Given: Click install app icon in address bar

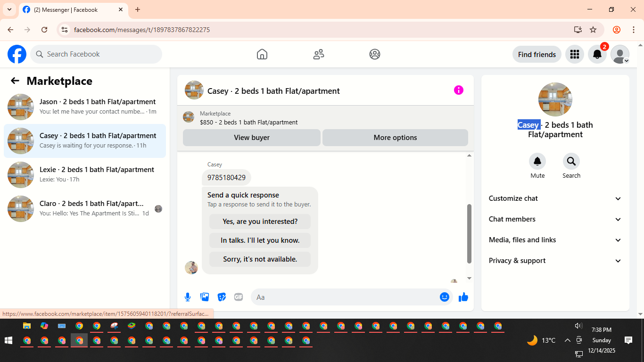Looking at the screenshot, I should [x=578, y=30].
